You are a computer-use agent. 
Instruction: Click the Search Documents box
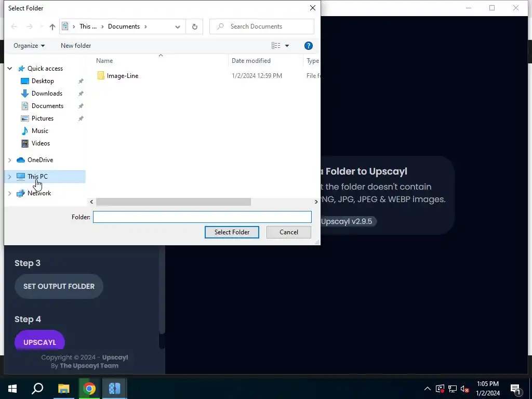click(x=262, y=26)
